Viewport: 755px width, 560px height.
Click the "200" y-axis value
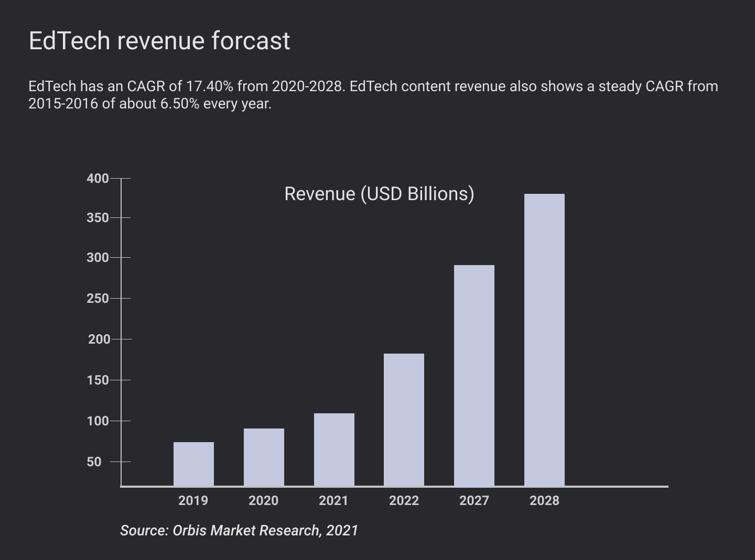[x=99, y=339]
